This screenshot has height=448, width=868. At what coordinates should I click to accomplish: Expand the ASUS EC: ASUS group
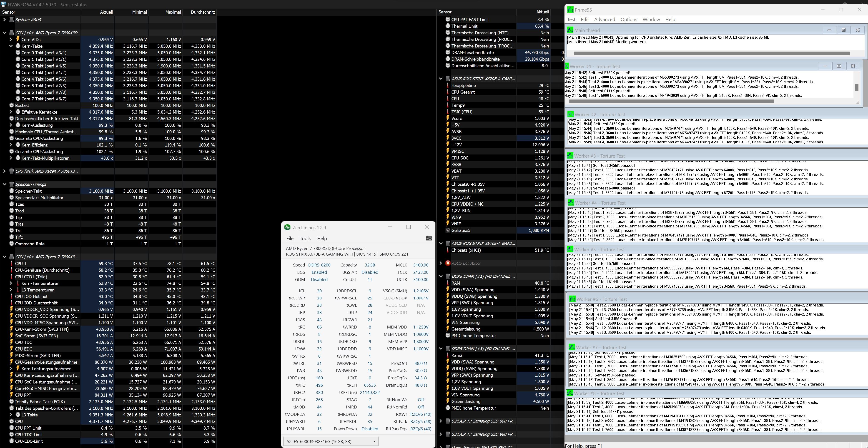click(x=441, y=263)
